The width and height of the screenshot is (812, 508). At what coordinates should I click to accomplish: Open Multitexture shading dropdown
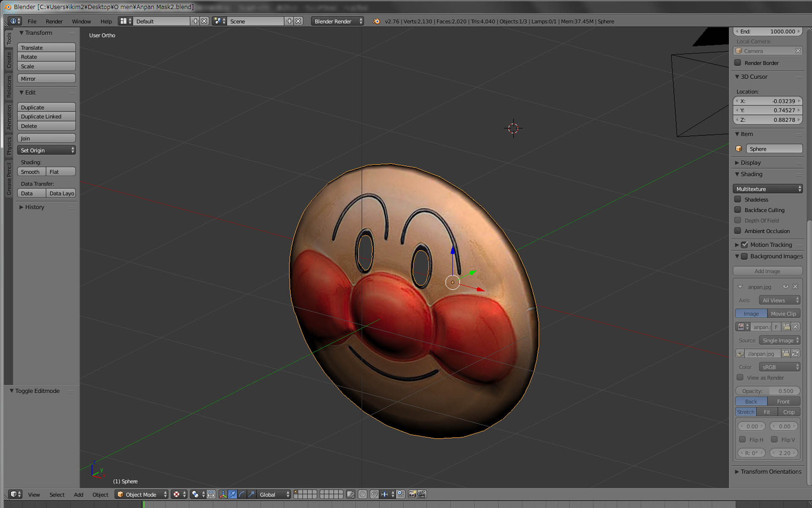click(x=768, y=189)
